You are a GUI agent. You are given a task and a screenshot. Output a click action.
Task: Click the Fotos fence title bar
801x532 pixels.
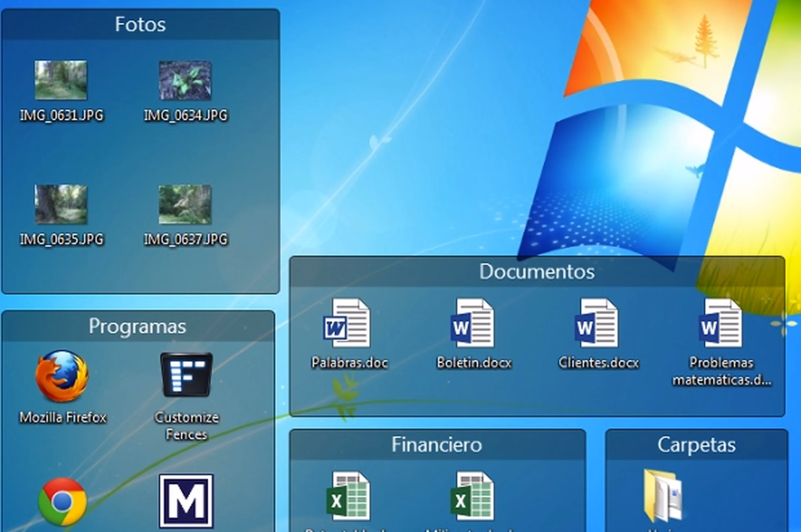point(141,24)
